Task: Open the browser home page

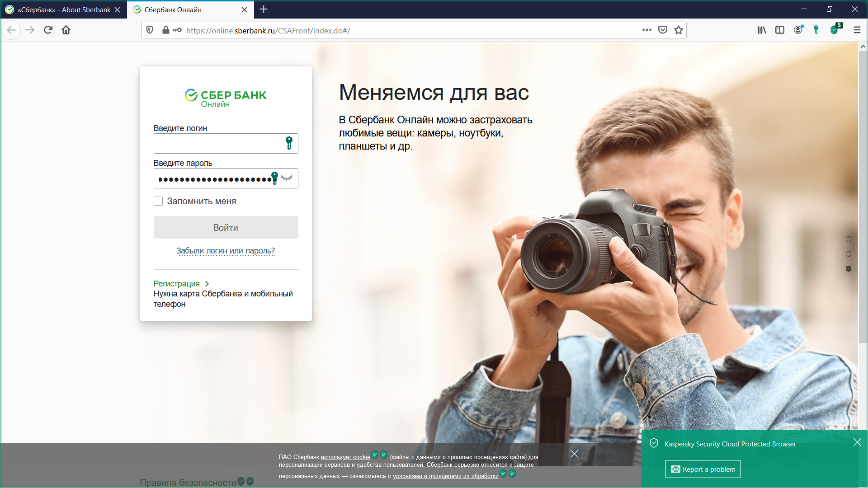Action: click(x=66, y=30)
